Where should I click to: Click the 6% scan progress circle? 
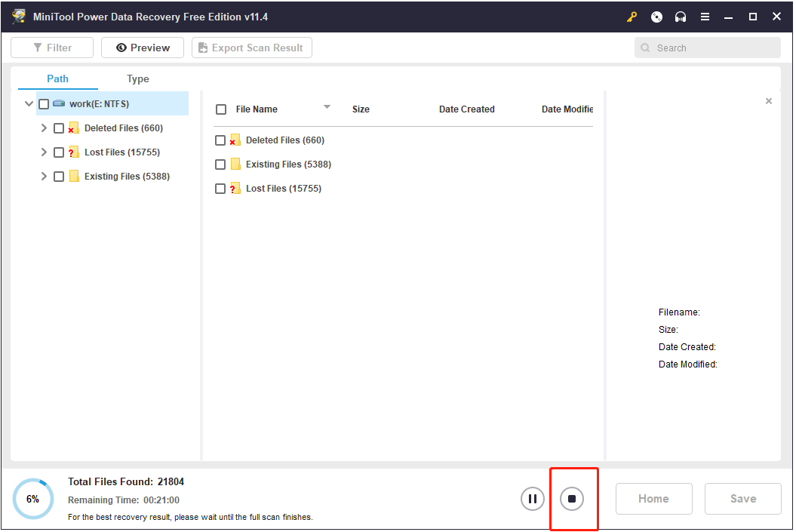33,499
